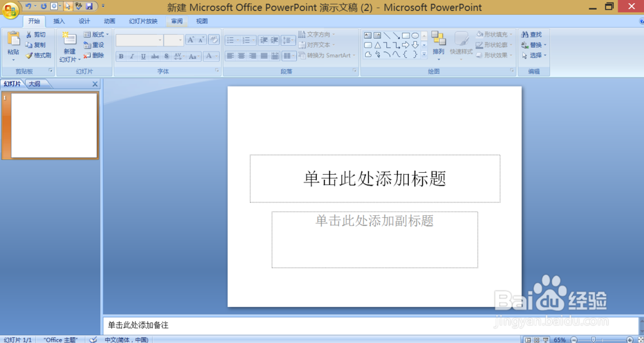Click Convert to SmartArt (转换为 SmartArt)
The width and height of the screenshot is (644, 343).
327,55
